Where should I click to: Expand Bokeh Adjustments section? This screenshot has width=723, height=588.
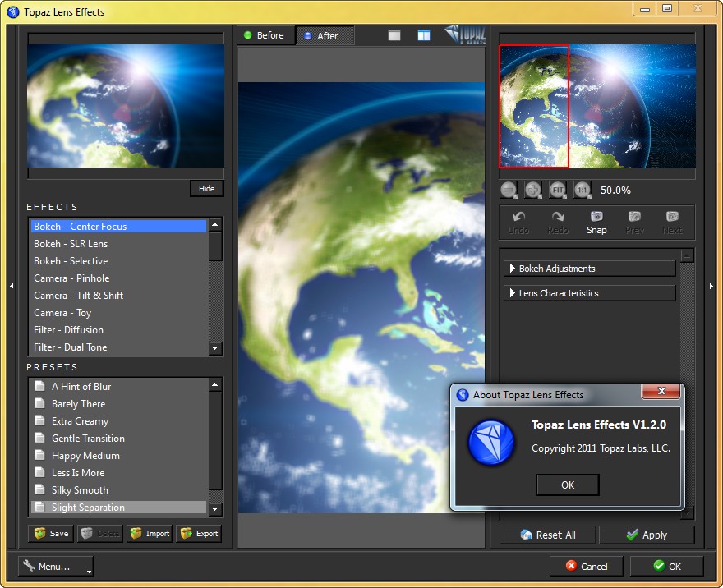590,269
